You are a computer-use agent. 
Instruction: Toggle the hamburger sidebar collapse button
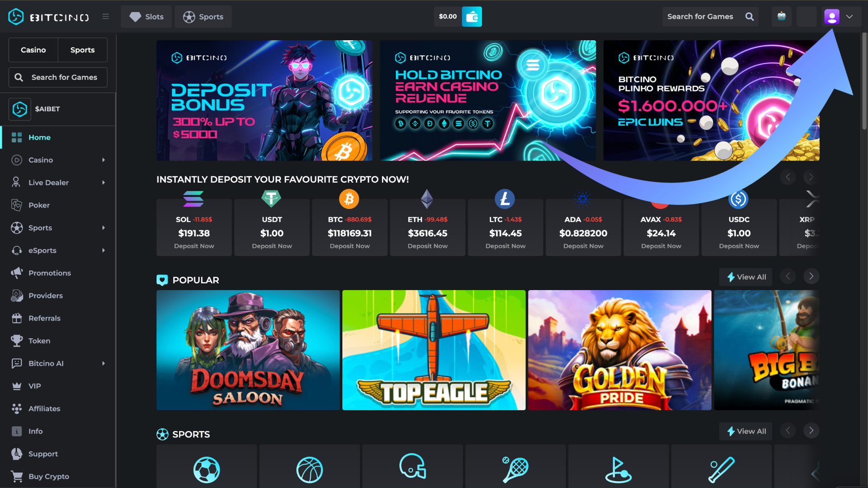coord(106,17)
